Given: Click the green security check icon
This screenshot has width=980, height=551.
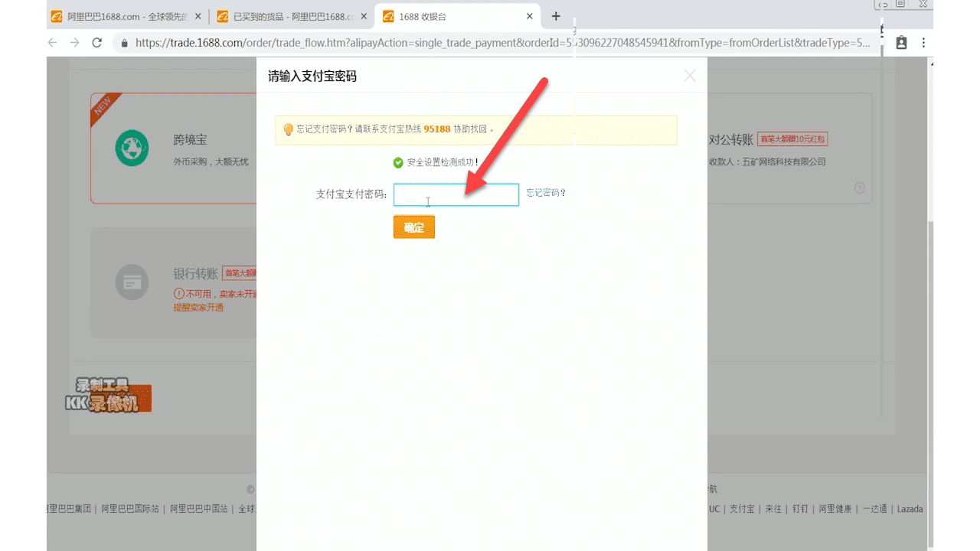Looking at the screenshot, I should point(398,162).
